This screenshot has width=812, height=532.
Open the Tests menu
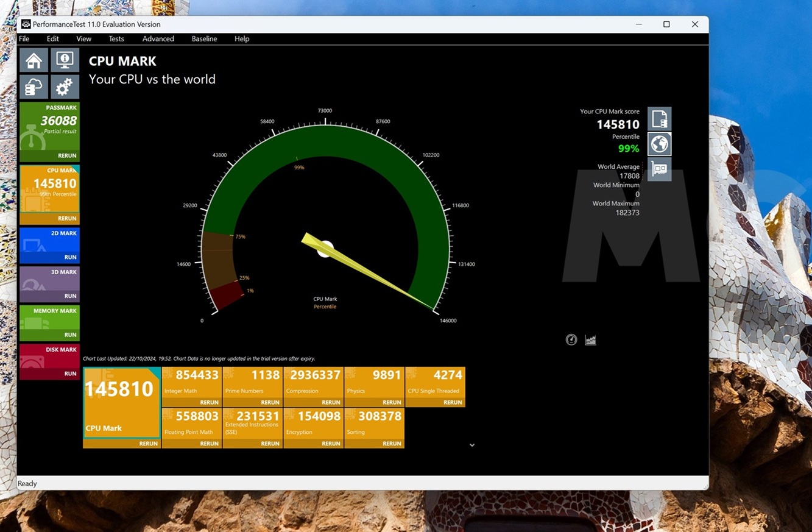coord(116,38)
